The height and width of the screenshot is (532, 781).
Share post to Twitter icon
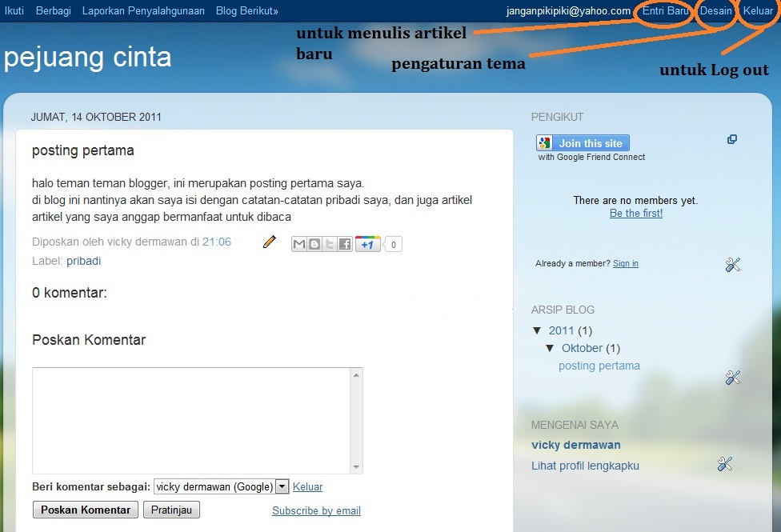point(329,244)
